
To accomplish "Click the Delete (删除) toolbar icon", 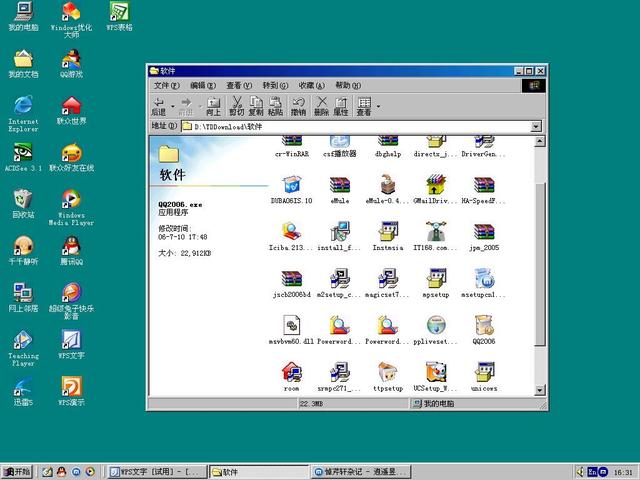I will 321,104.
